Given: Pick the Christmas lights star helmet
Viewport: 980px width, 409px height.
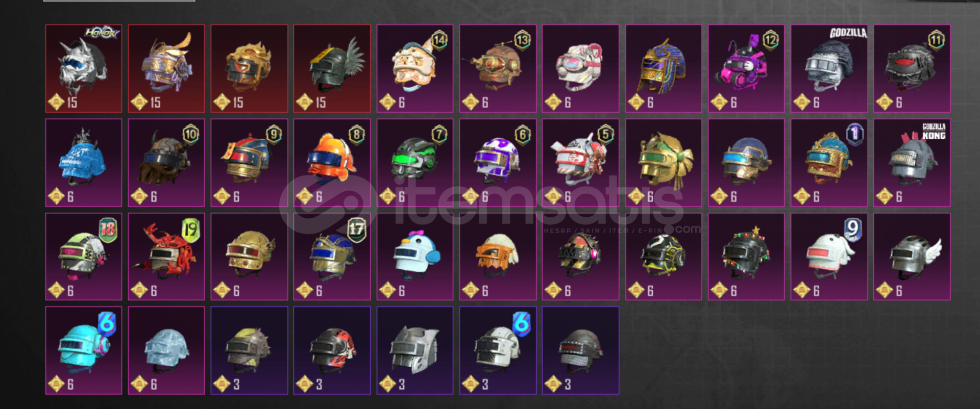Looking at the screenshot, I should (x=746, y=257).
